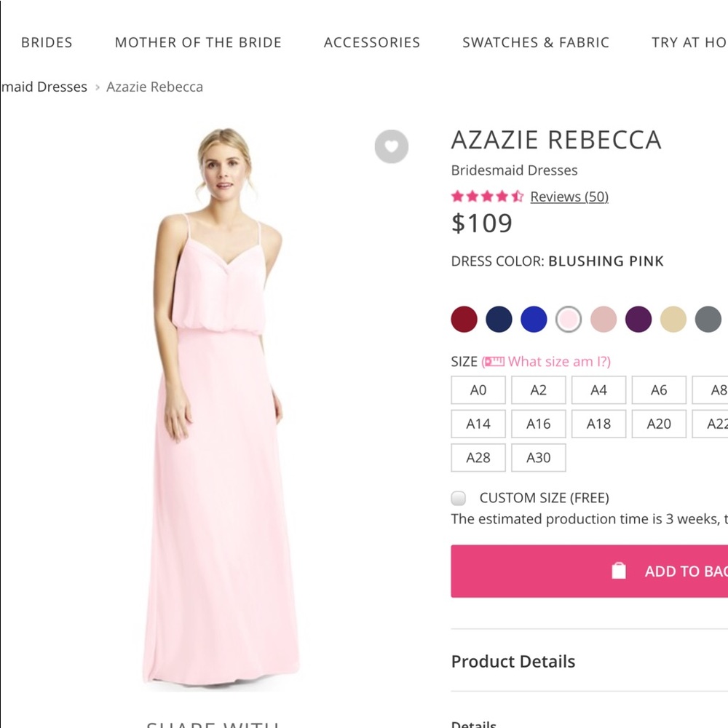Open the SWATCHES & FABRIC menu

coord(535,42)
